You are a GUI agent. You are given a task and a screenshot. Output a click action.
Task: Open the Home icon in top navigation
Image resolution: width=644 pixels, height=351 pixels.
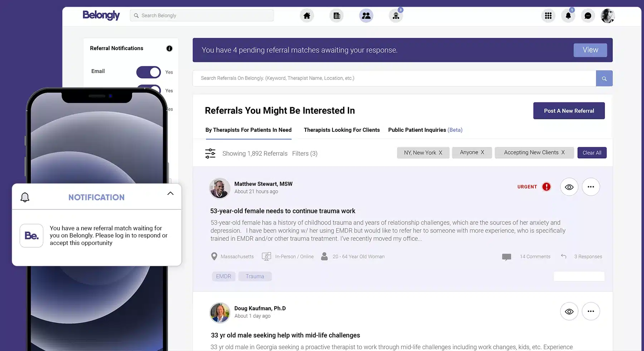[x=307, y=16]
